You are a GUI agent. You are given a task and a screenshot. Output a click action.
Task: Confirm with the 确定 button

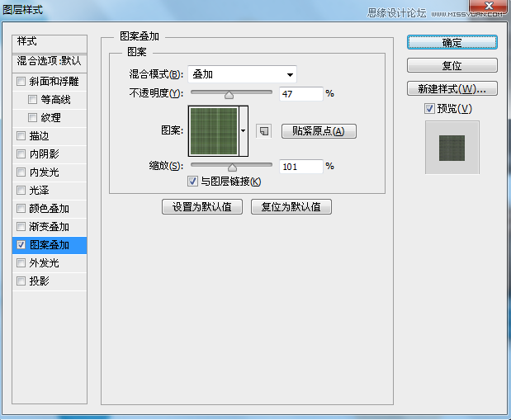[452, 42]
